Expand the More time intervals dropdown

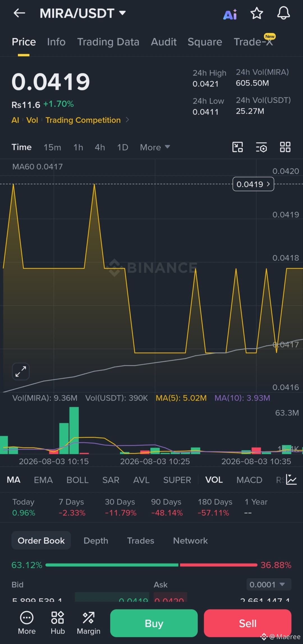(155, 147)
